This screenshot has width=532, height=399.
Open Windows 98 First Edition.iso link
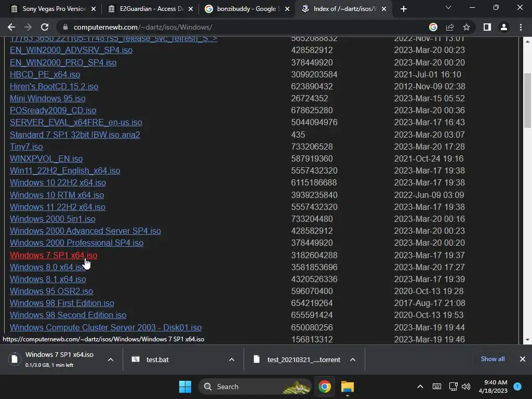[x=62, y=303]
